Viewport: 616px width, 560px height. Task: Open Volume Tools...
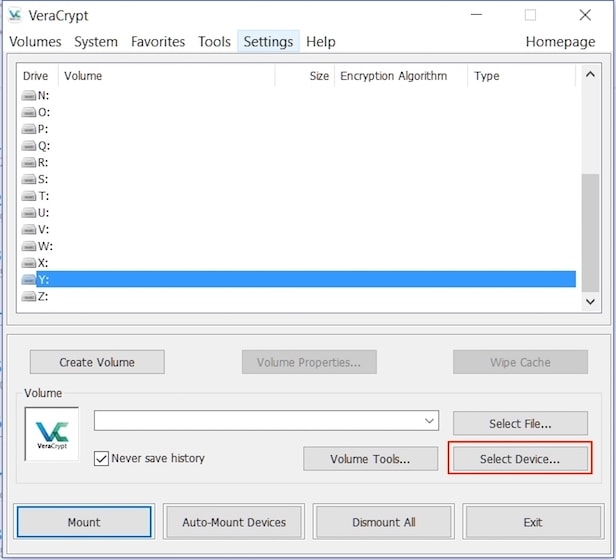tap(370, 459)
